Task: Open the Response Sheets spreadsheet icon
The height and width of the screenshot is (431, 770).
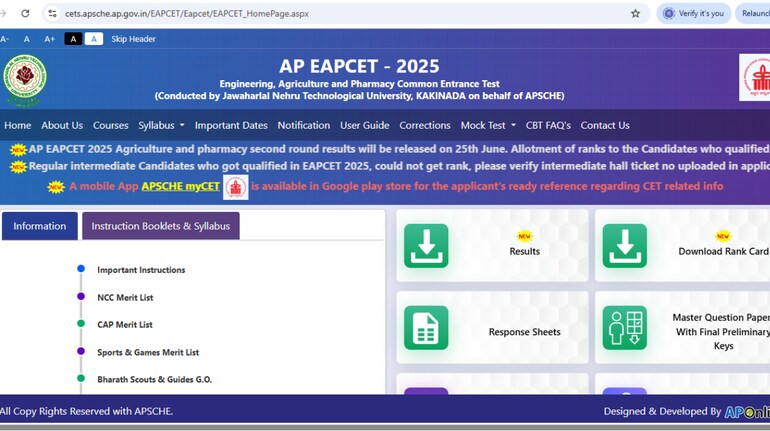Action: tap(426, 327)
